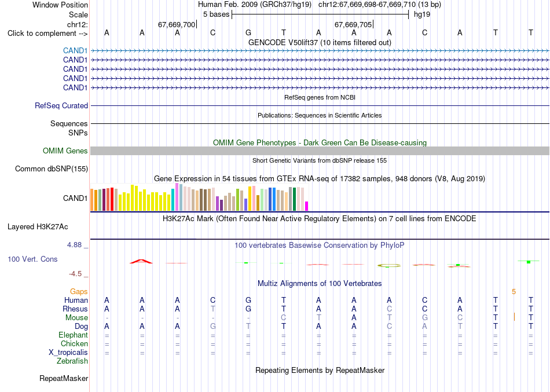Click the A base in the Mouse row
The image size is (550, 392).
(354, 318)
